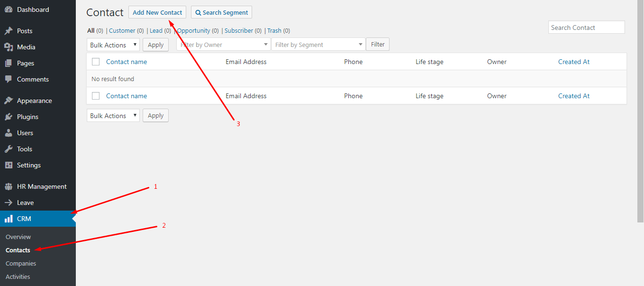Open the Media library icon
Viewport: 644px width, 286px height.
[x=9, y=47]
